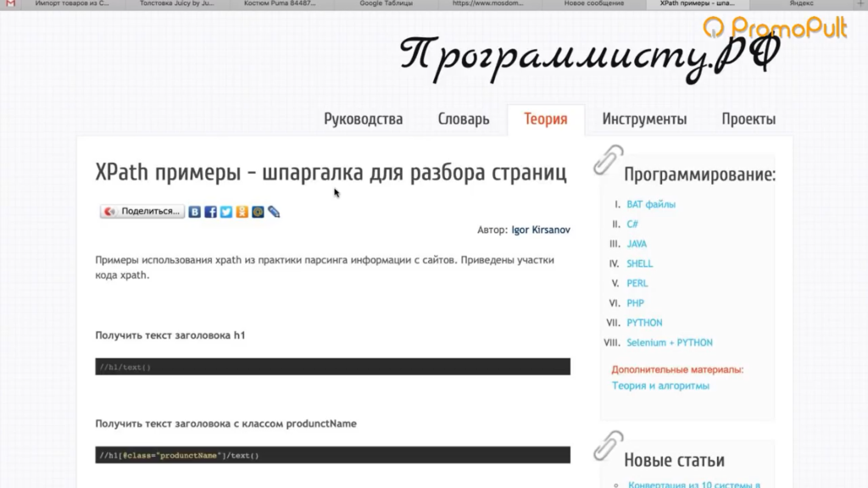868x488 pixels.
Task: Click the LiveJournal pencil share icon
Action: pyautogui.click(x=274, y=212)
